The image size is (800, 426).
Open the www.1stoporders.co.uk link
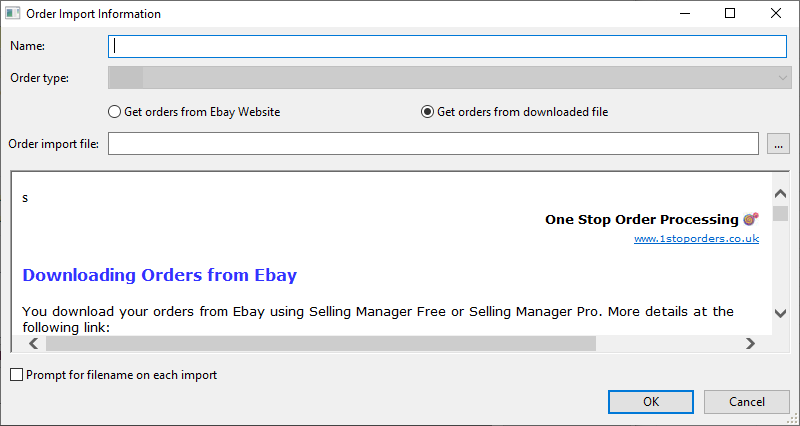pos(696,238)
